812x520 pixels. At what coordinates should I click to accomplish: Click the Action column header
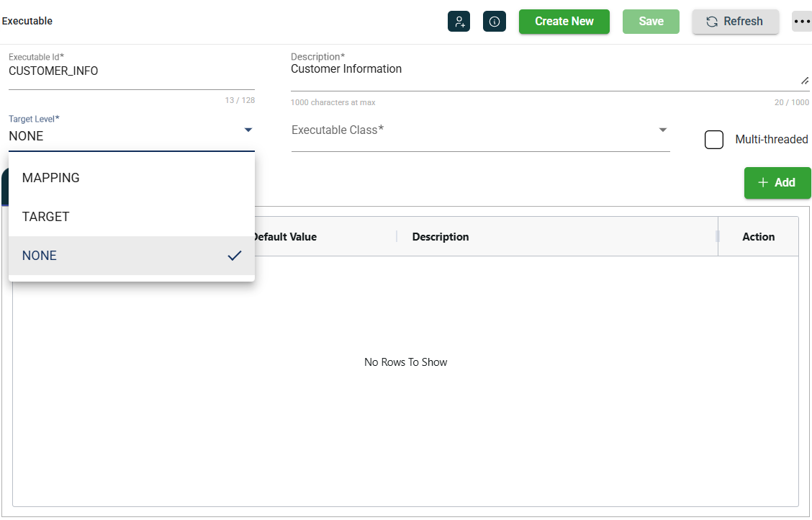758,237
